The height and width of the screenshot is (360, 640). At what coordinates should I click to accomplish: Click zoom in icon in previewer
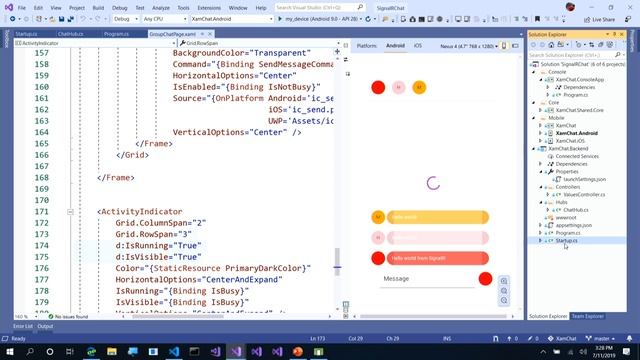pos(504,281)
